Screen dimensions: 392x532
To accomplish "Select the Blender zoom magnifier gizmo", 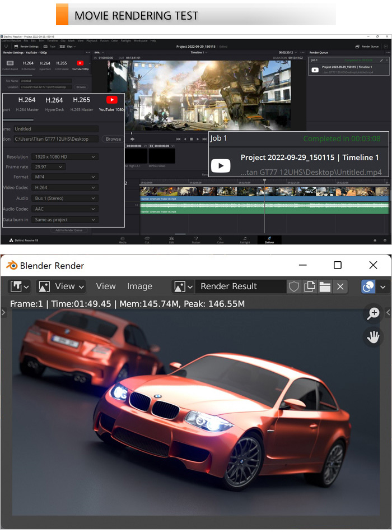I will pyautogui.click(x=373, y=313).
